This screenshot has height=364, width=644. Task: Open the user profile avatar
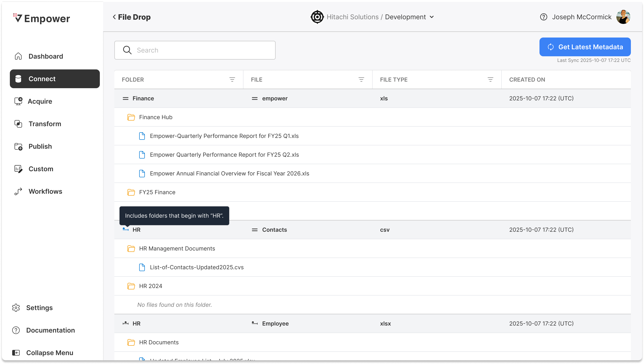tap(623, 17)
